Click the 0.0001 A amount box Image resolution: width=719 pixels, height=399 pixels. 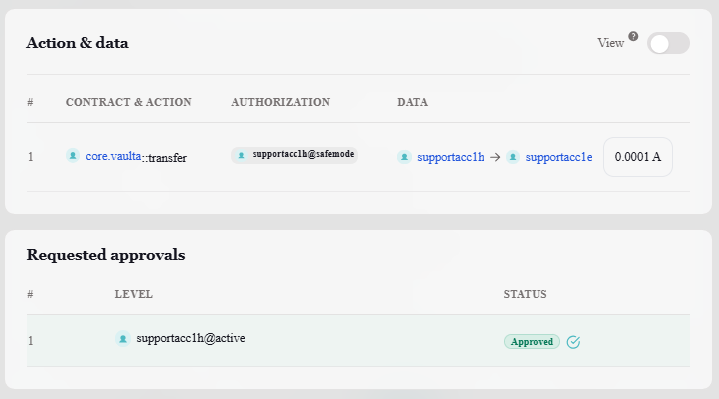pyautogui.click(x=638, y=157)
